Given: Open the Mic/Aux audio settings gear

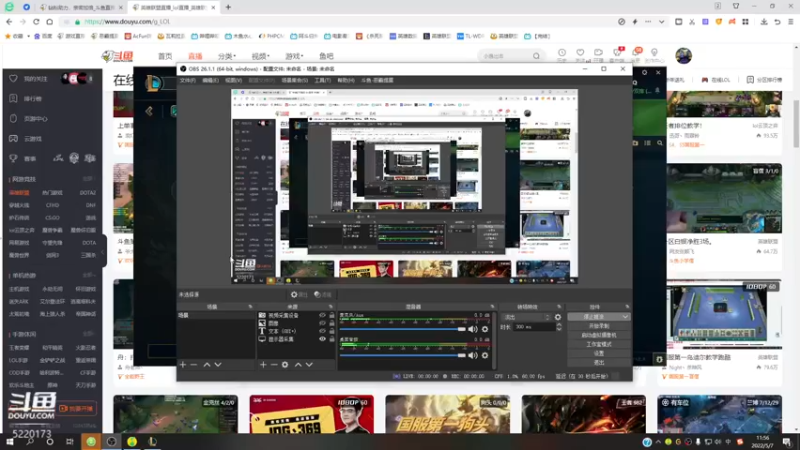Looking at the screenshot, I should click(x=485, y=330).
